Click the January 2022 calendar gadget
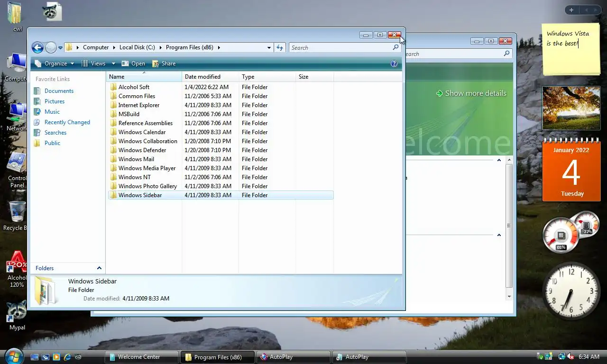Screen dimensions: 607x364 (x=571, y=170)
